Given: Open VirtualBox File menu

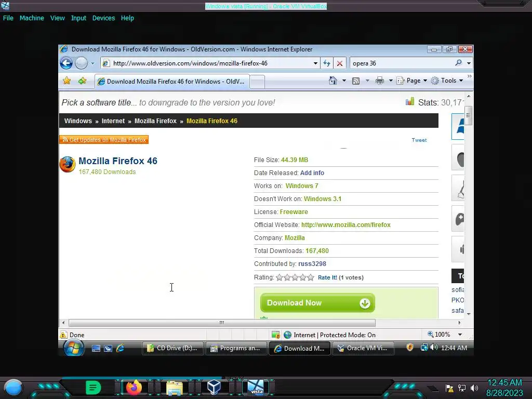Looking at the screenshot, I should point(8,18).
